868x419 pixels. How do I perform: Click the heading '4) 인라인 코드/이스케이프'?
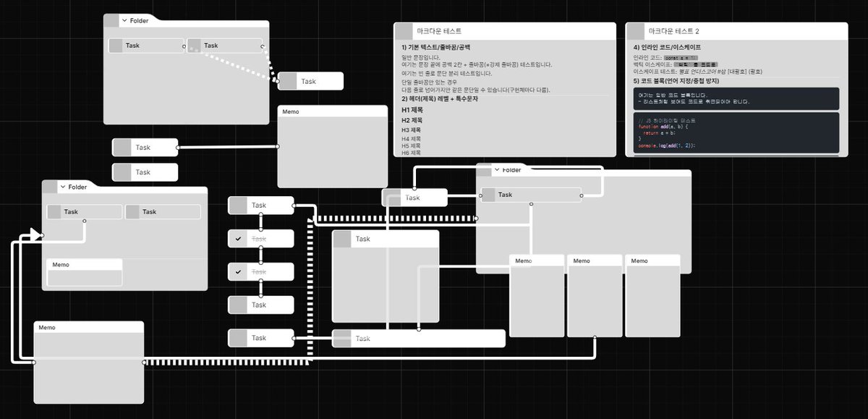point(667,48)
